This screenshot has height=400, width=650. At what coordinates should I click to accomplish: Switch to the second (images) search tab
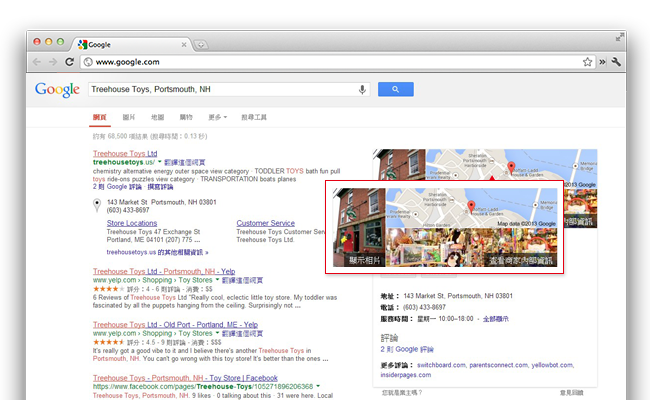129,117
